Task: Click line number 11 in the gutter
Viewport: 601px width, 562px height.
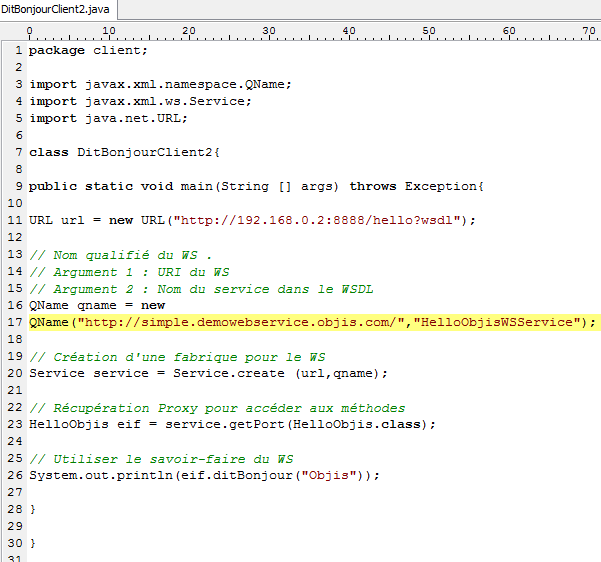Action: click(16, 220)
